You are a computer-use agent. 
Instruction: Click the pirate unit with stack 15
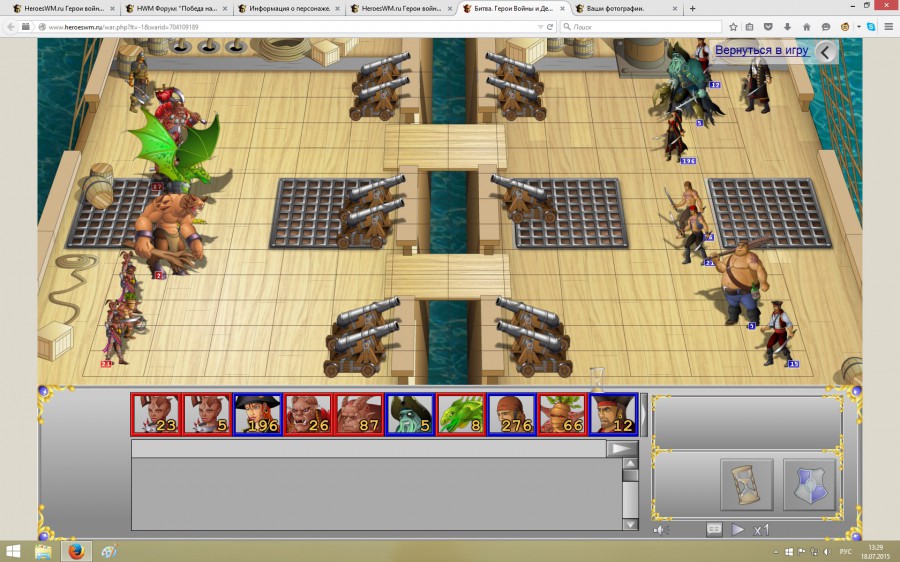click(778, 333)
